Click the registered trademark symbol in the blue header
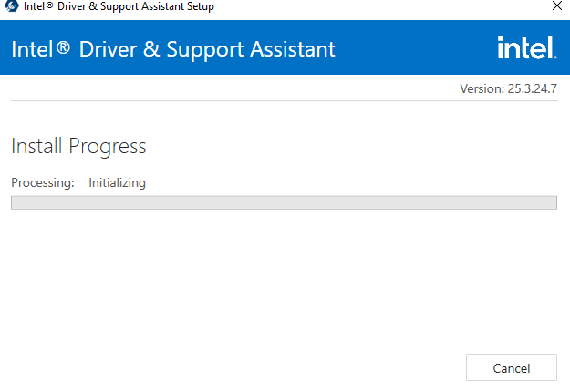Image resolution: width=570 pixels, height=392 pixels. [63, 47]
